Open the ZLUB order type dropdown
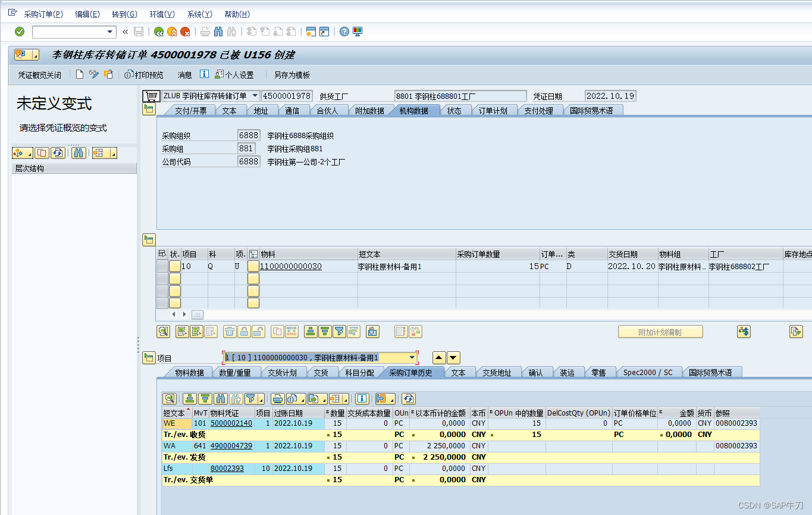The height and width of the screenshot is (515, 812). tap(255, 96)
